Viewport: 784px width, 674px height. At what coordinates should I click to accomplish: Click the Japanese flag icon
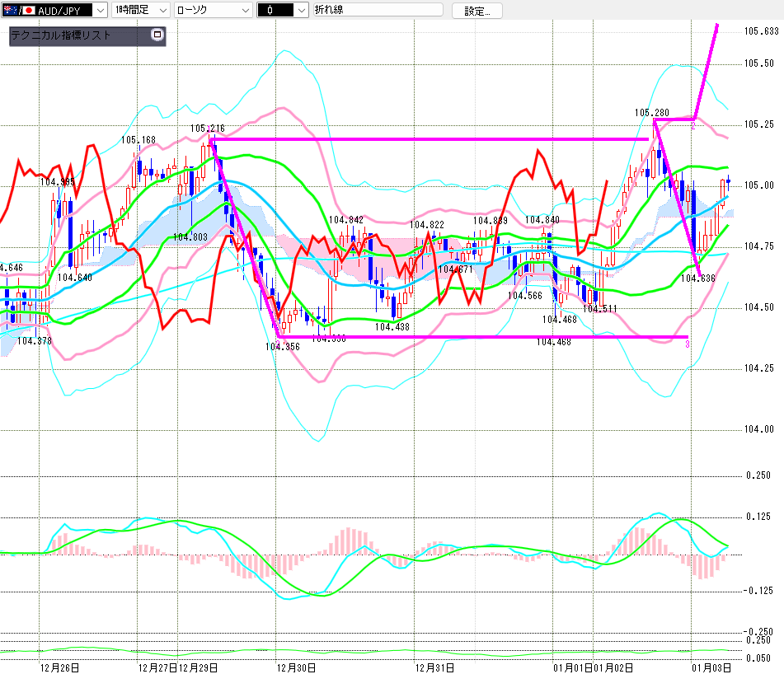(29, 11)
